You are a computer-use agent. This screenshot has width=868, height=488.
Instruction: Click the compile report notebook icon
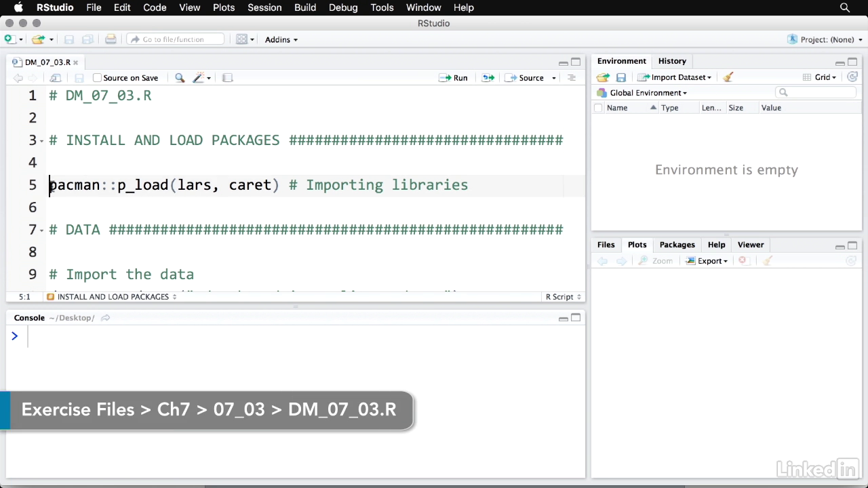(x=228, y=78)
